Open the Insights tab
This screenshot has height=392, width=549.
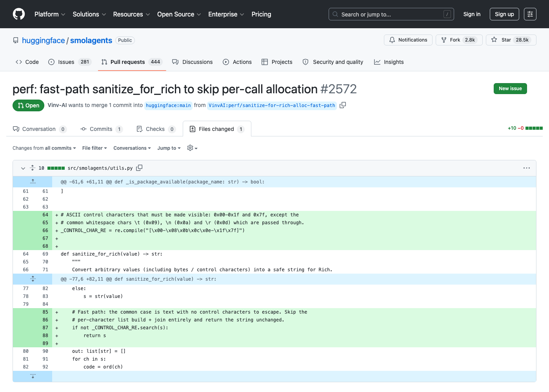[x=389, y=62]
